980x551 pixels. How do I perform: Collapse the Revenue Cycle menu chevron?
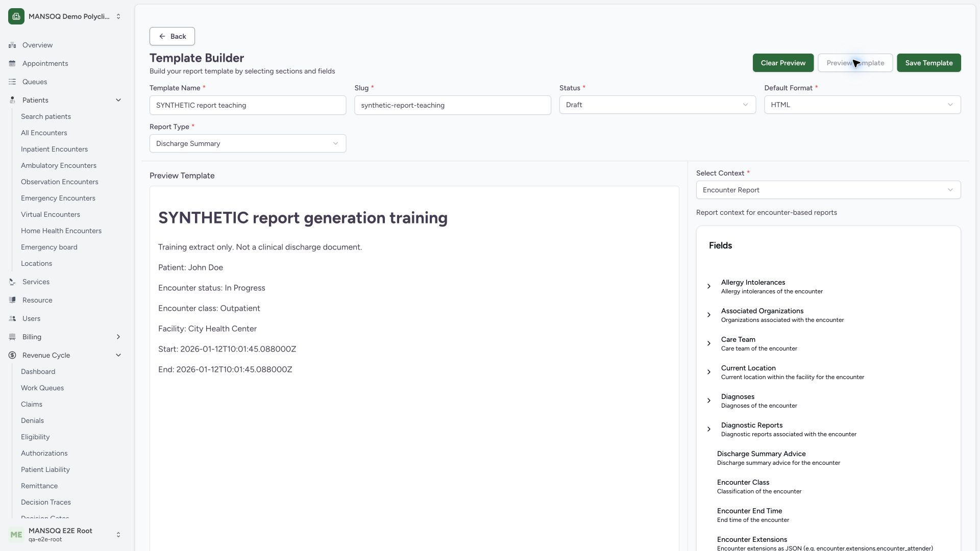coord(118,355)
